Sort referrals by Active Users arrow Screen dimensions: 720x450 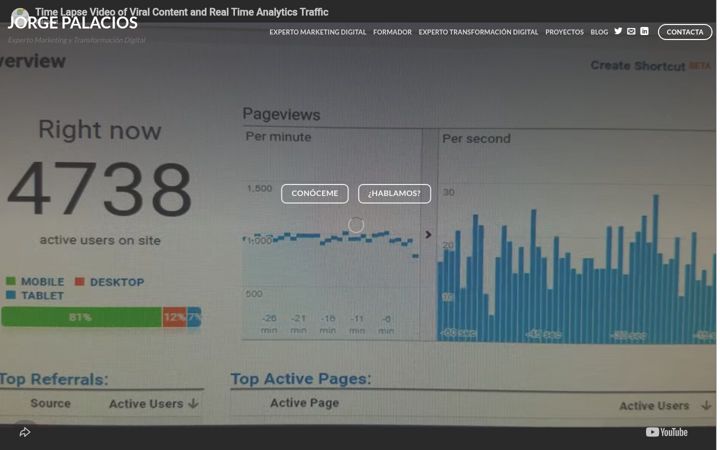pos(193,404)
